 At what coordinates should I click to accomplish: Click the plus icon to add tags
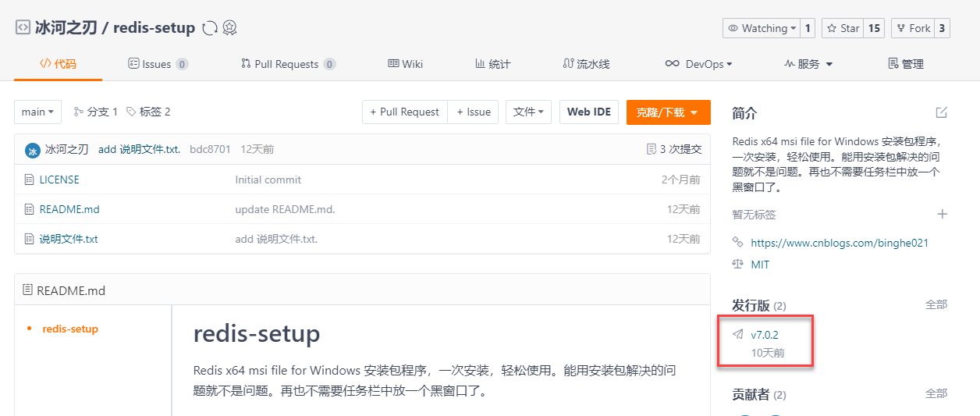click(x=942, y=214)
